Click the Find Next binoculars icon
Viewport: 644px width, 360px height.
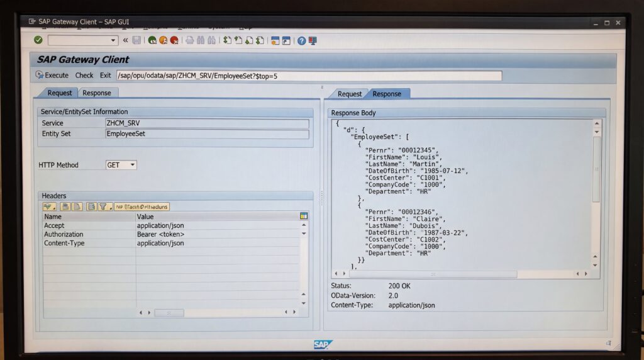211,40
